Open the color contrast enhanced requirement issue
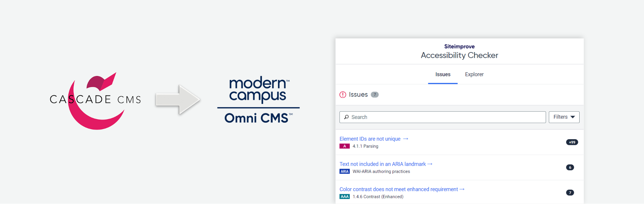 [398, 189]
